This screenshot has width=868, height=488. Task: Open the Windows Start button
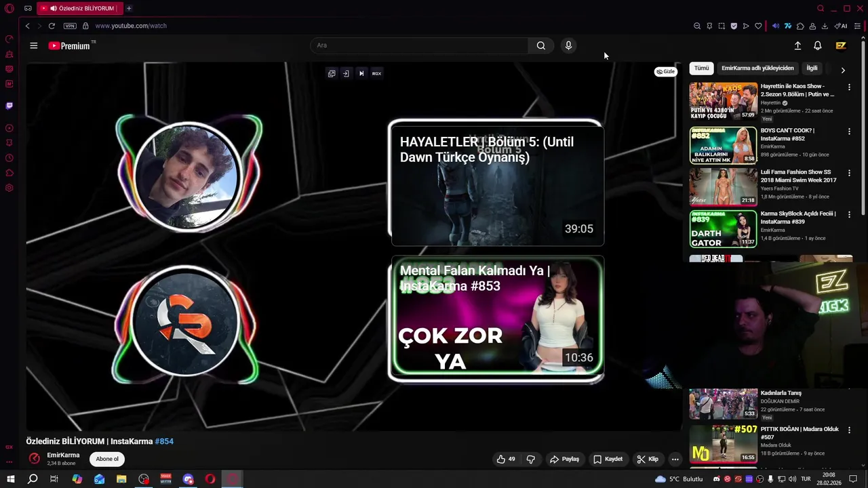pos(11,479)
